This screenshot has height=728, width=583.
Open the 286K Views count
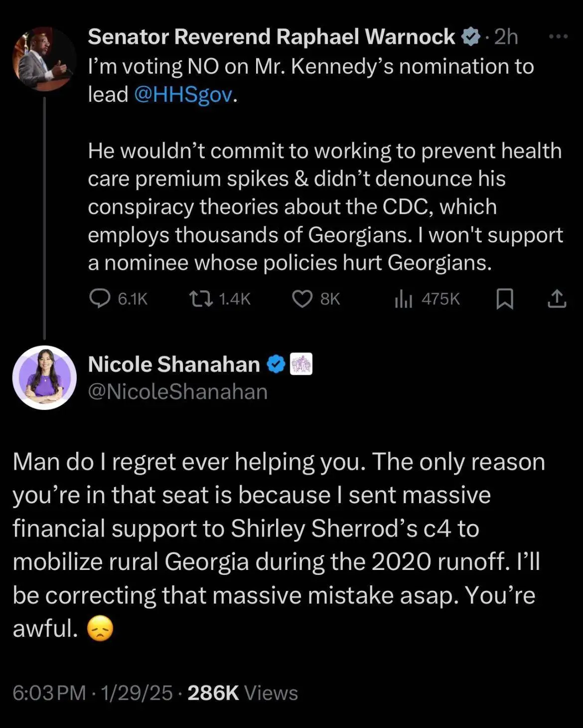[242, 693]
